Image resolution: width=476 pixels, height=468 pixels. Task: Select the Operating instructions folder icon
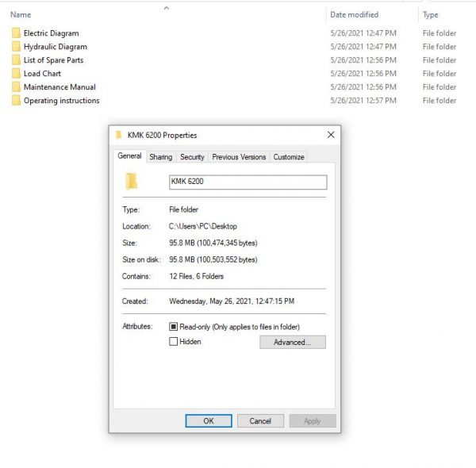[x=16, y=101]
